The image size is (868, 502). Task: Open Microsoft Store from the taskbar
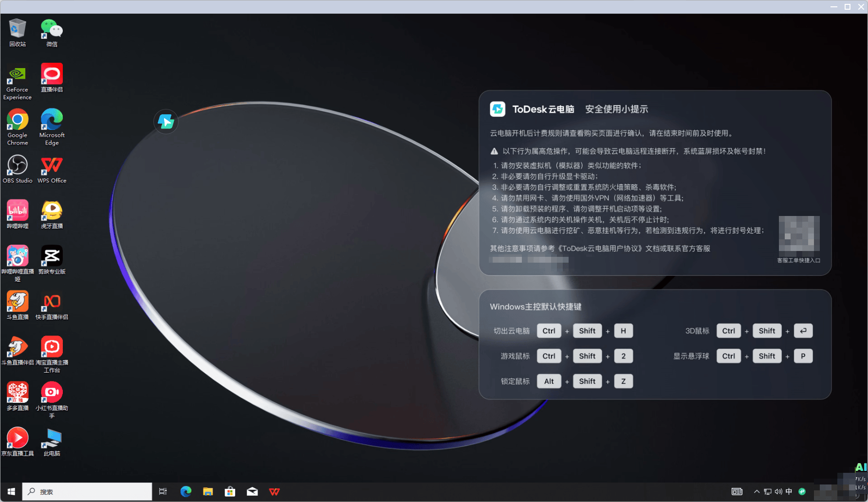[230, 492]
